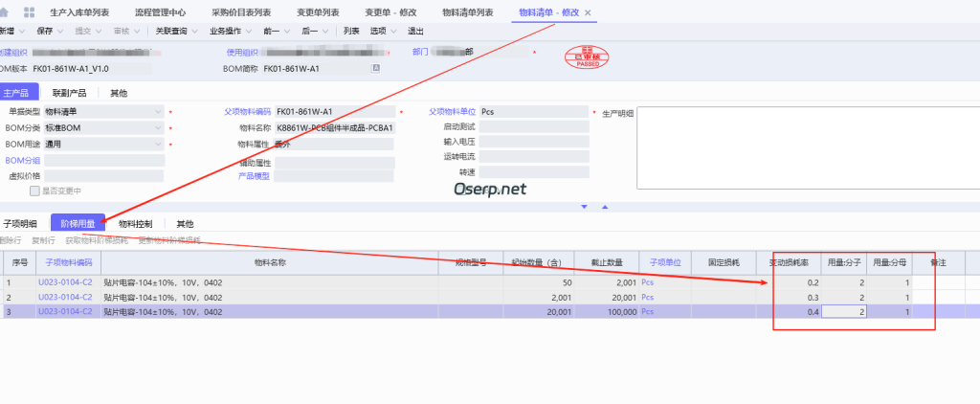Click the 虚拟价格 input field
Screen dimensions: 980x404
(x=103, y=176)
